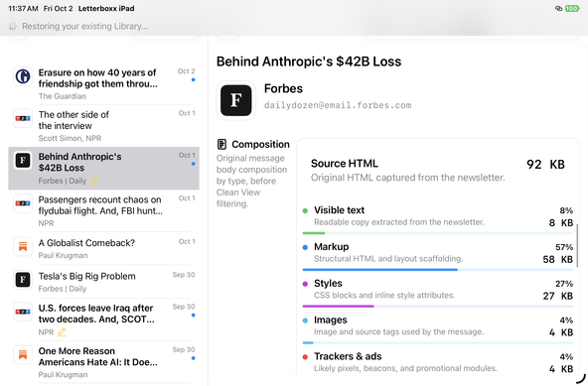Click Substack bookmark icon beside 'A Globalist Comeback?'

click(x=23, y=247)
